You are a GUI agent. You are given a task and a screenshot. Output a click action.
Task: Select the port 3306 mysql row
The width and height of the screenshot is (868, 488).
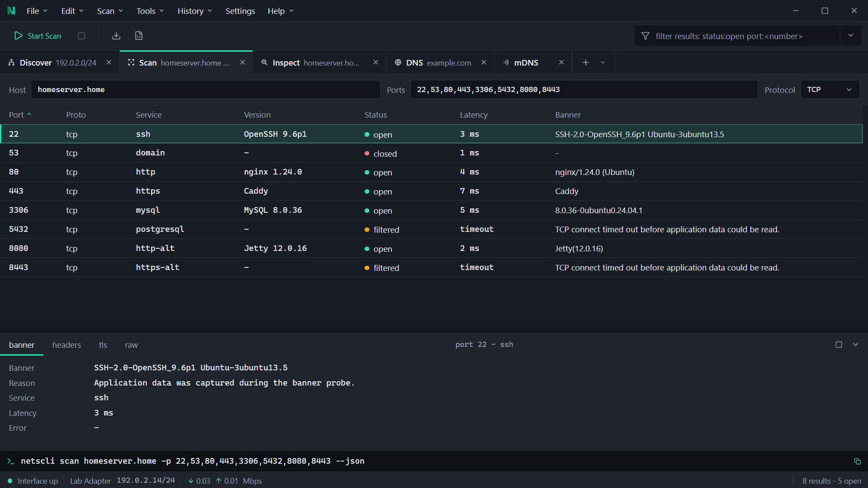(431, 210)
